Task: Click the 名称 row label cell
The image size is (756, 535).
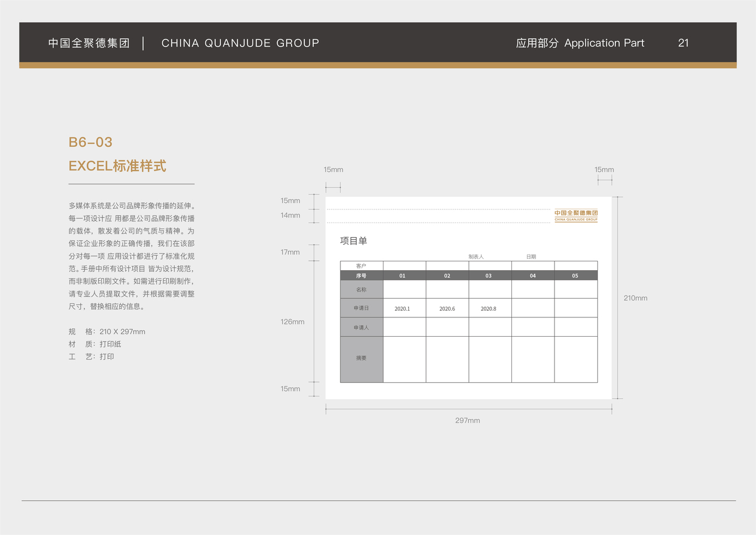Action: 361,290
